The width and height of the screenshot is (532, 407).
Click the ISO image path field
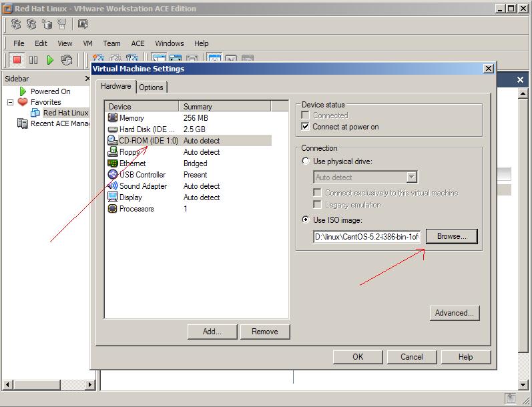[367, 236]
